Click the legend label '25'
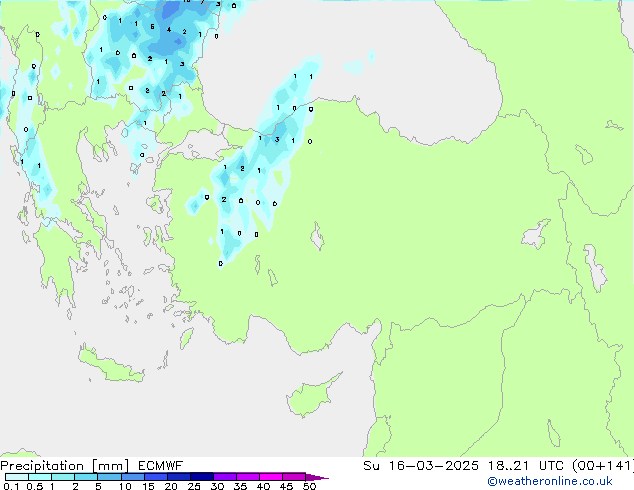This screenshot has height=490, width=634. pos(194,486)
